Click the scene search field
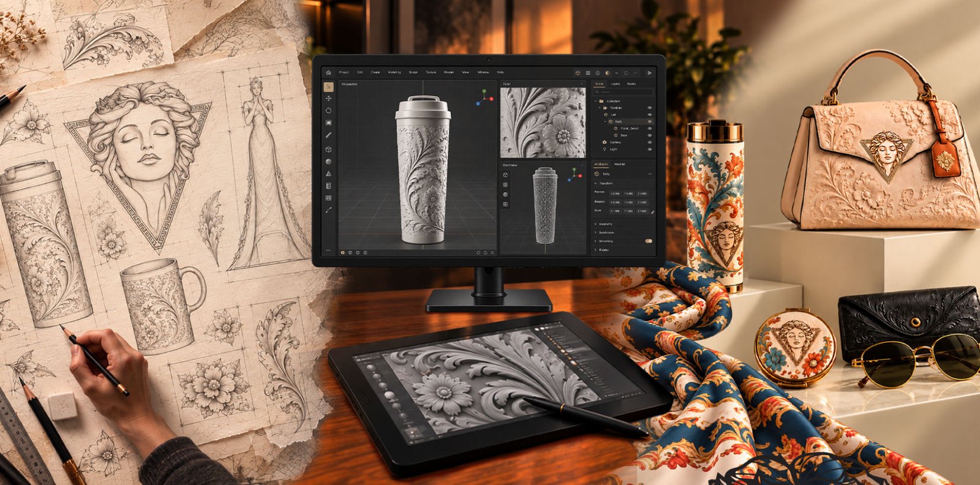 tap(623, 92)
